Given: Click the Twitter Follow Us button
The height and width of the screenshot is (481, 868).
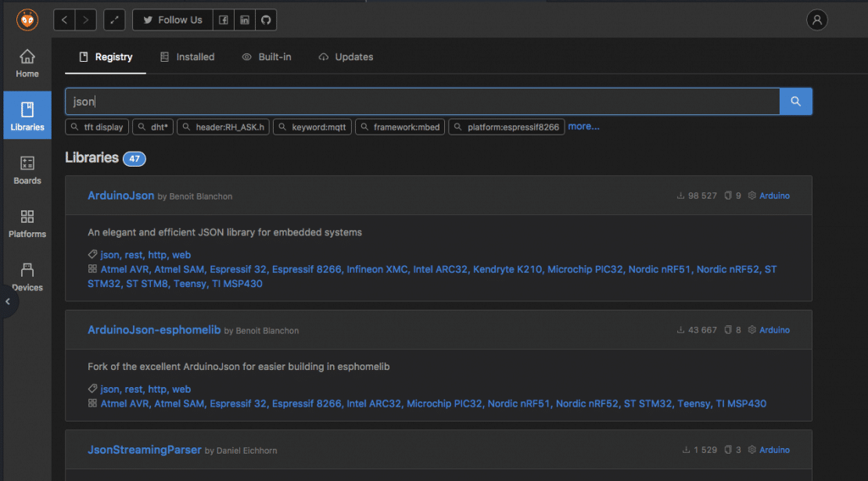Looking at the screenshot, I should [x=173, y=20].
